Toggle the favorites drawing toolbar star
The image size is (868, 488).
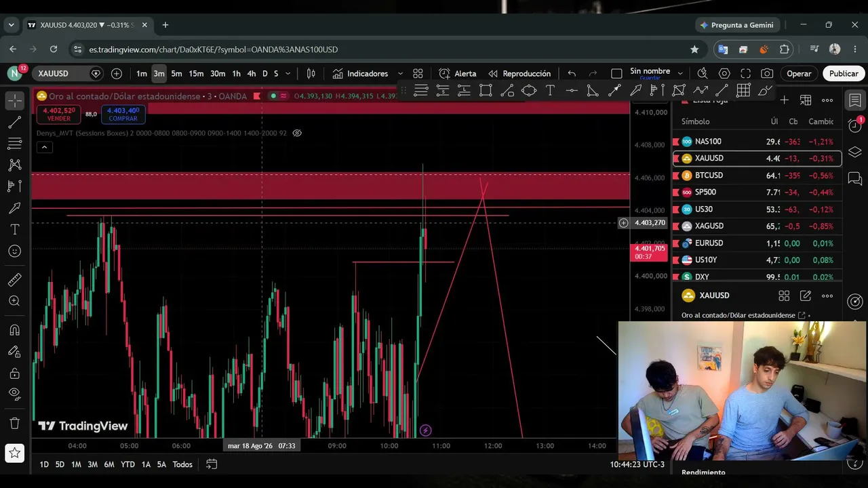coord(14,453)
